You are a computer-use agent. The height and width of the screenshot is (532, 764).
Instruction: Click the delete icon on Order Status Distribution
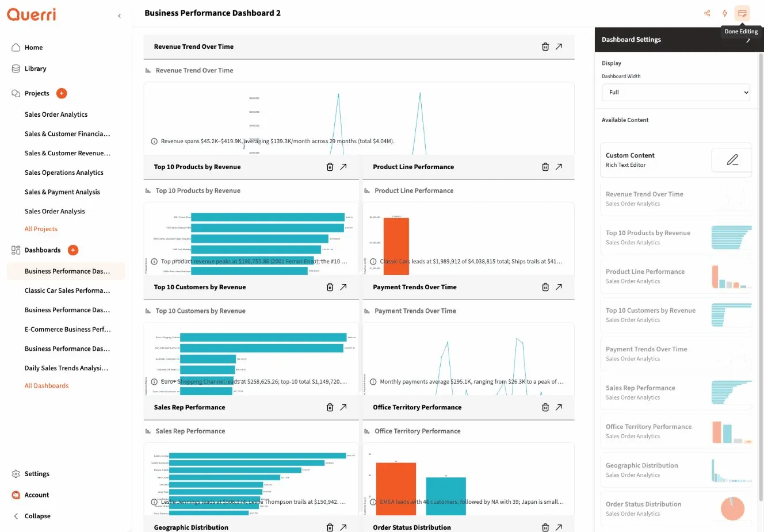pos(545,527)
